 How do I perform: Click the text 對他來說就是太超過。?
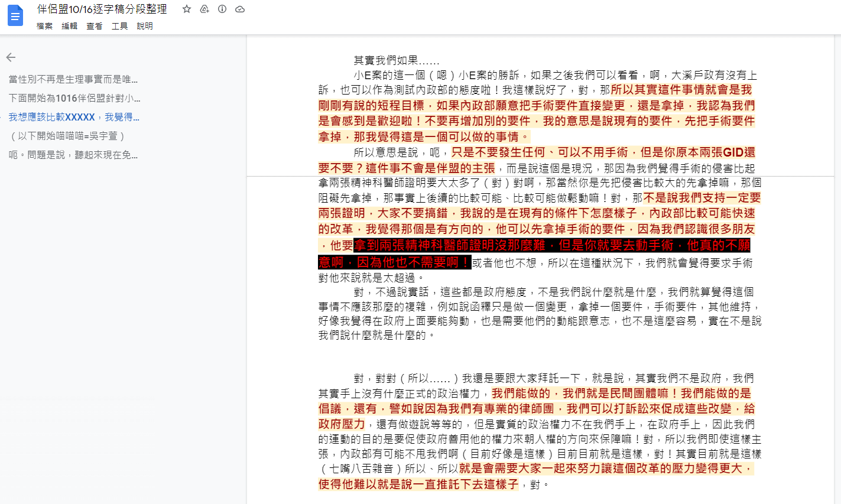click(371, 277)
